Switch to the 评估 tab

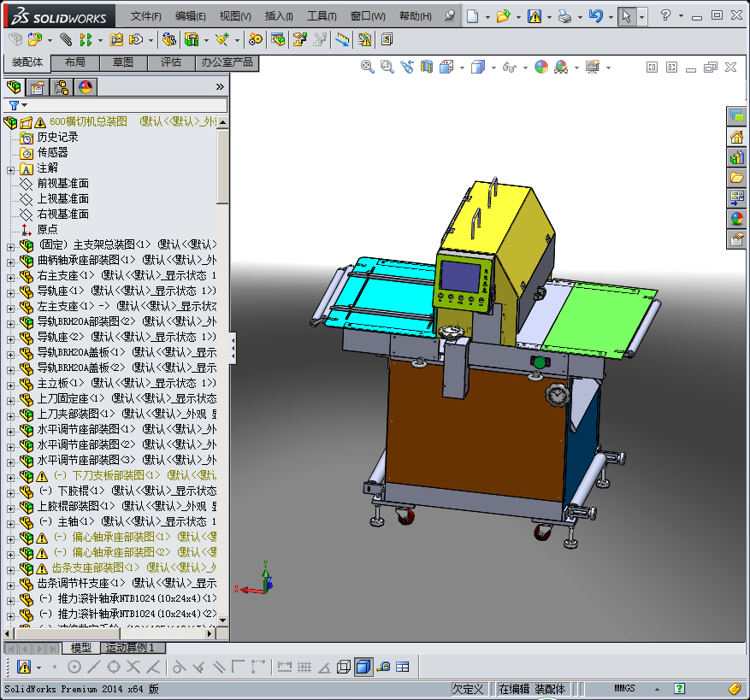coord(171,62)
